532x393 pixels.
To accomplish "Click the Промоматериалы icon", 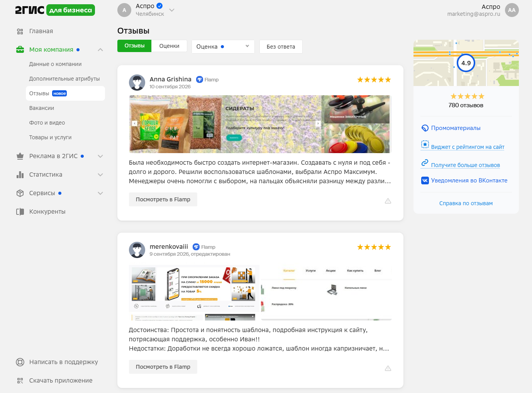I will (x=425, y=128).
